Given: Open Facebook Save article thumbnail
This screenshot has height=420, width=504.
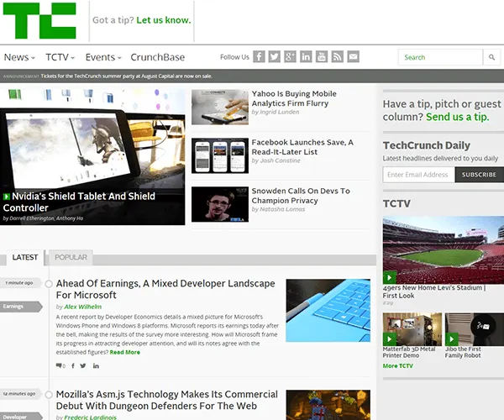Looking at the screenshot, I should pos(220,155).
